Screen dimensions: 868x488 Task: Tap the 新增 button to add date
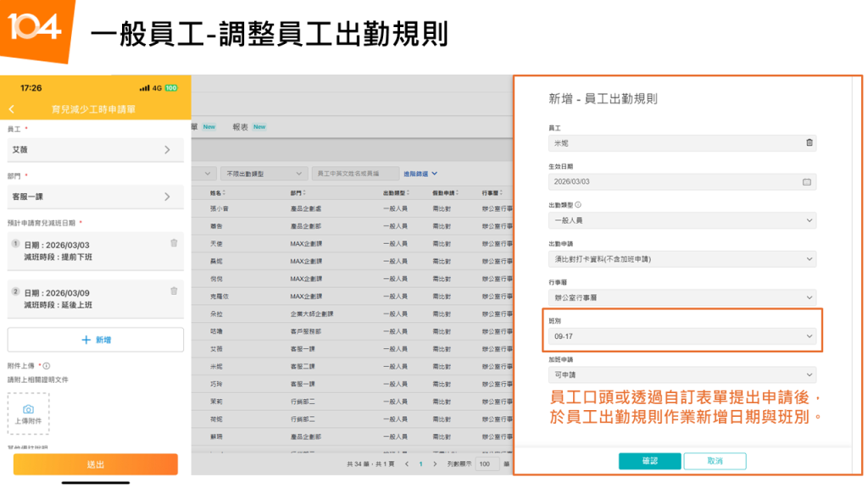click(96, 340)
